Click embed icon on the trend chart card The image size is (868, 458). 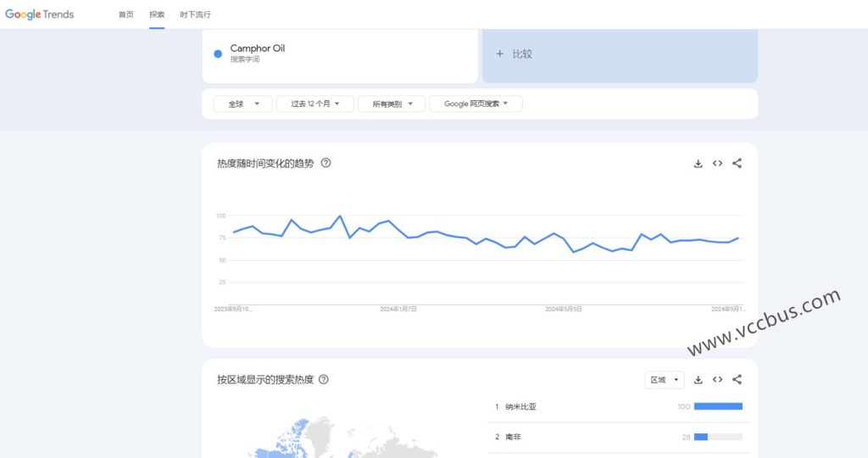tap(717, 164)
